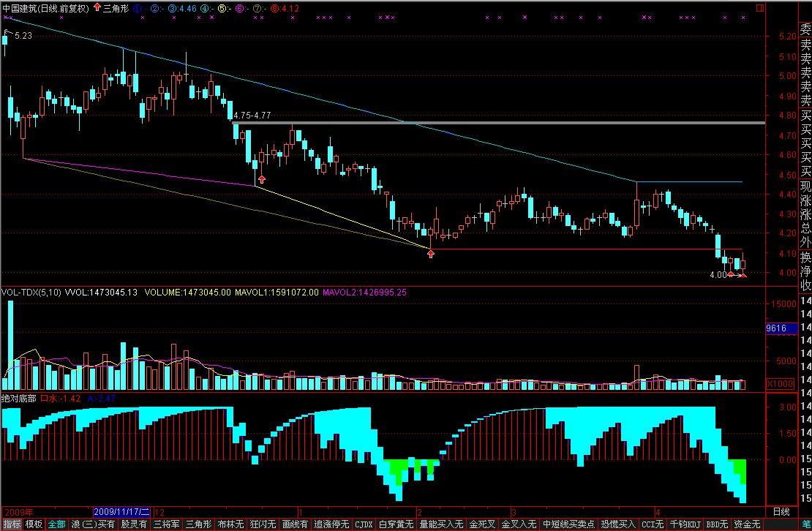Select the 三角形 indicator tab
The image size is (812, 531).
pyautogui.click(x=199, y=525)
